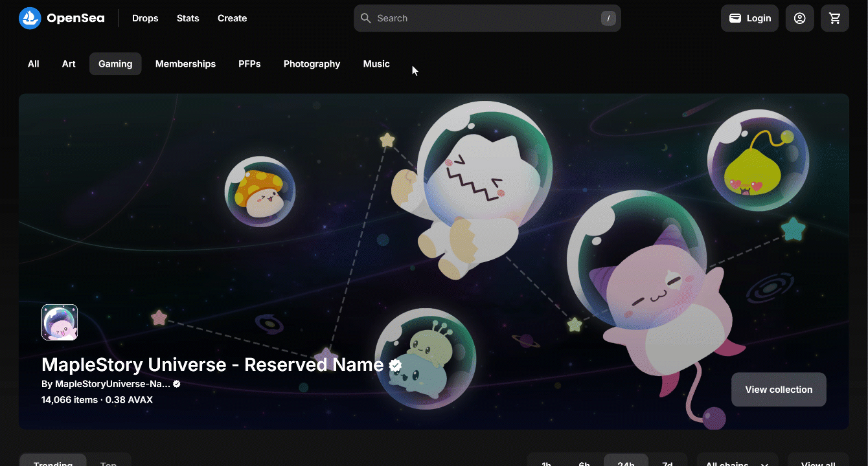Click the wallet Login button
This screenshot has height=466, width=868.
coord(749,18)
